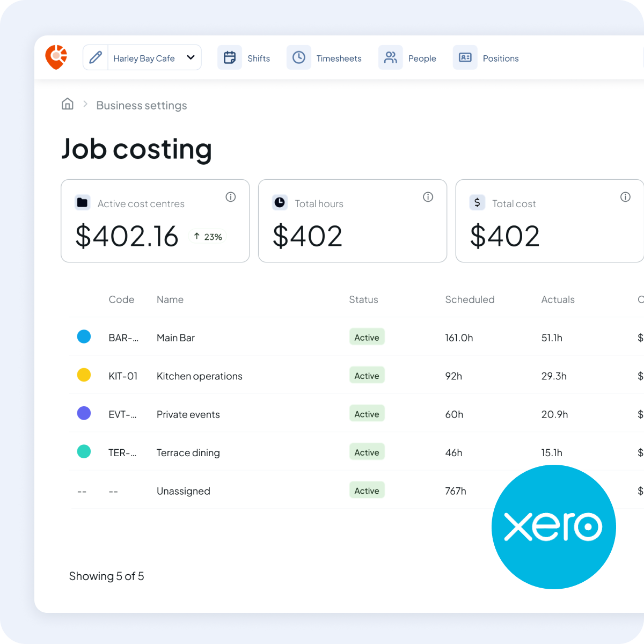Select the Shifts tab label
The width and height of the screenshot is (644, 644).
259,58
